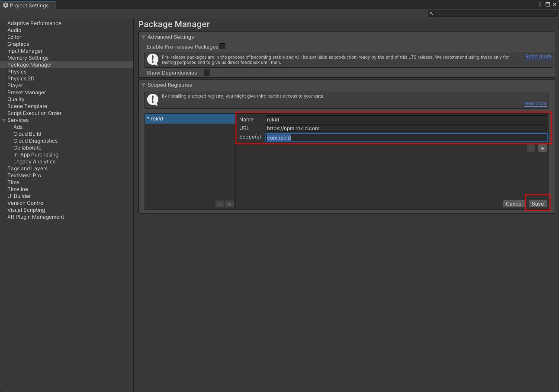
Task: Cancel the scoped registry changes
Action: click(514, 204)
